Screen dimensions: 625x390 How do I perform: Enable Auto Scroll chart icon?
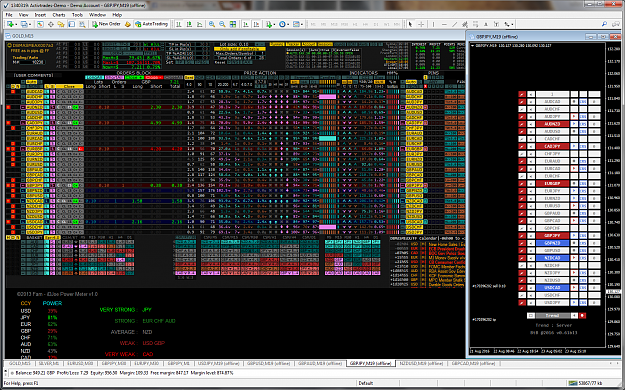(x=246, y=24)
